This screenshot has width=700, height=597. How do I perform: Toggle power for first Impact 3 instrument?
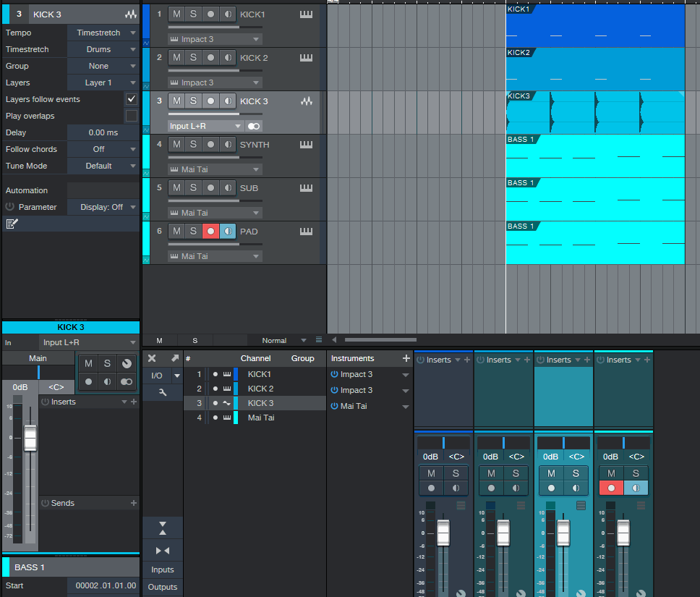[334, 374]
